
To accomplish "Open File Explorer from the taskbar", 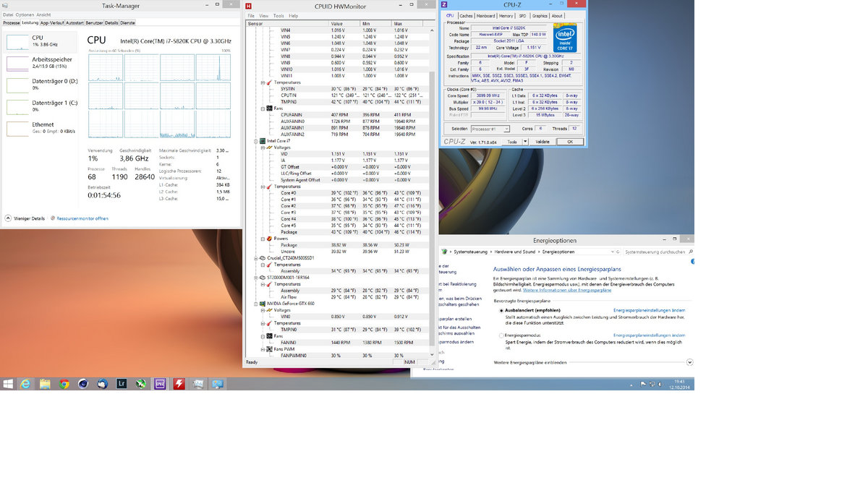I will (45, 383).
